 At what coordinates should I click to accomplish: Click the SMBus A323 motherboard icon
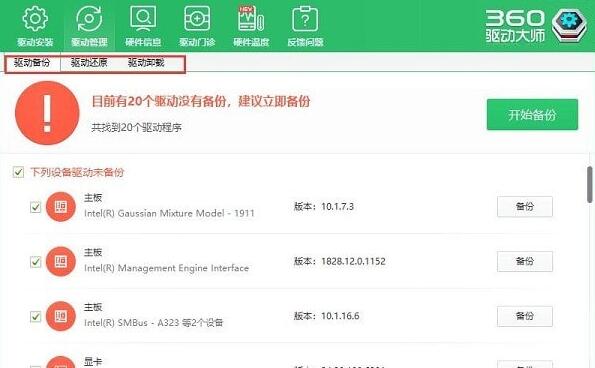click(x=61, y=316)
